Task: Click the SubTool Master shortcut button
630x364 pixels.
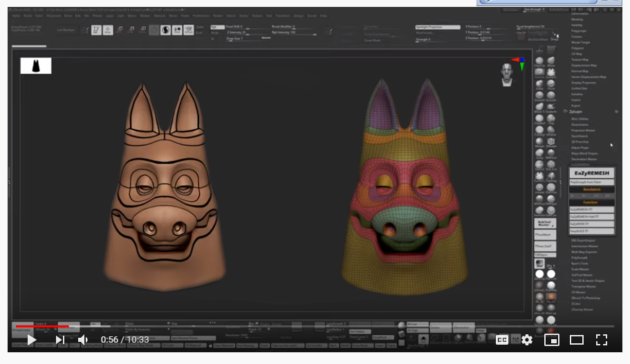Action: tap(545, 223)
